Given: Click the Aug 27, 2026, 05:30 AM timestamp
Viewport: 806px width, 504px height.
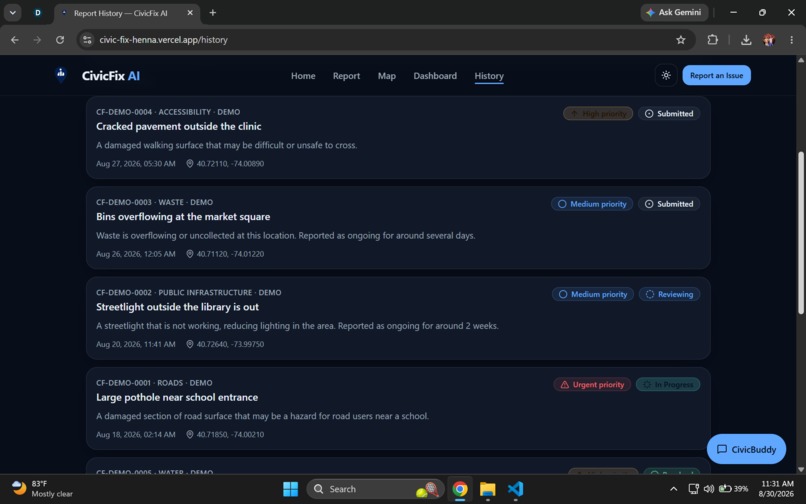Looking at the screenshot, I should coord(136,164).
